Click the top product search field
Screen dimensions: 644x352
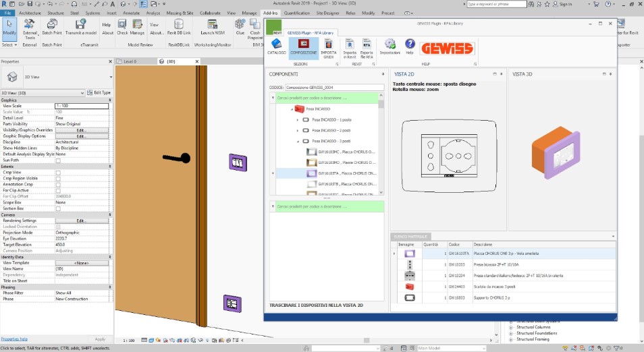pyautogui.click(x=327, y=98)
